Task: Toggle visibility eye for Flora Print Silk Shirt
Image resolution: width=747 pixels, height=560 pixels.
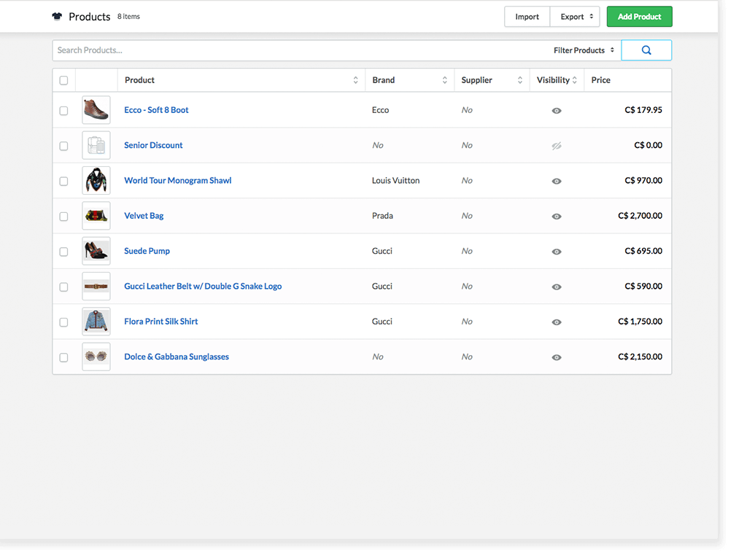Action: (x=557, y=322)
